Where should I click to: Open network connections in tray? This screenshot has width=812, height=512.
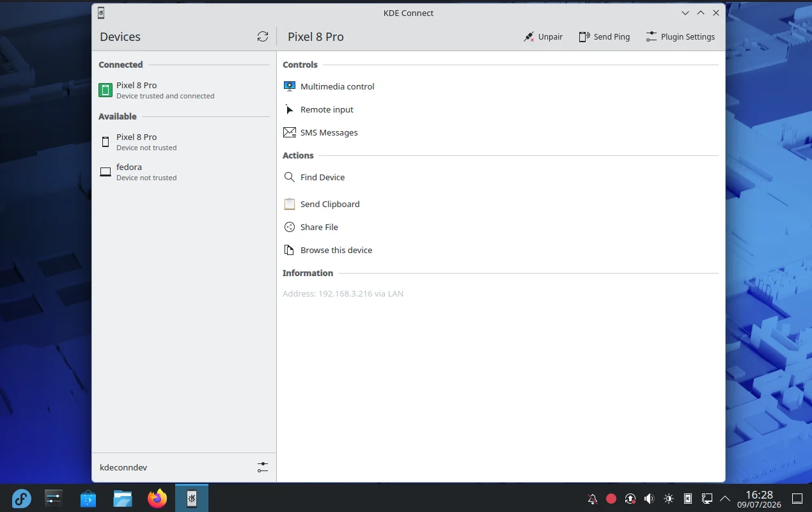(707, 499)
